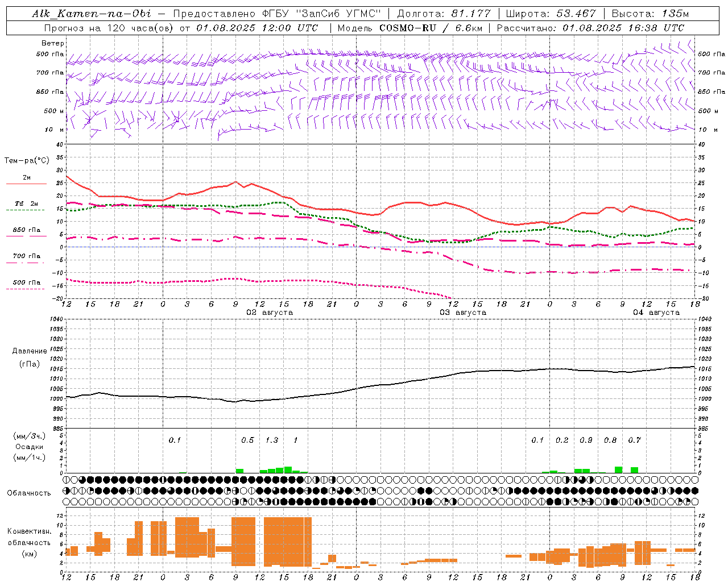
Task: Select the "Долгота: 81.177" header value
Action: (x=444, y=14)
